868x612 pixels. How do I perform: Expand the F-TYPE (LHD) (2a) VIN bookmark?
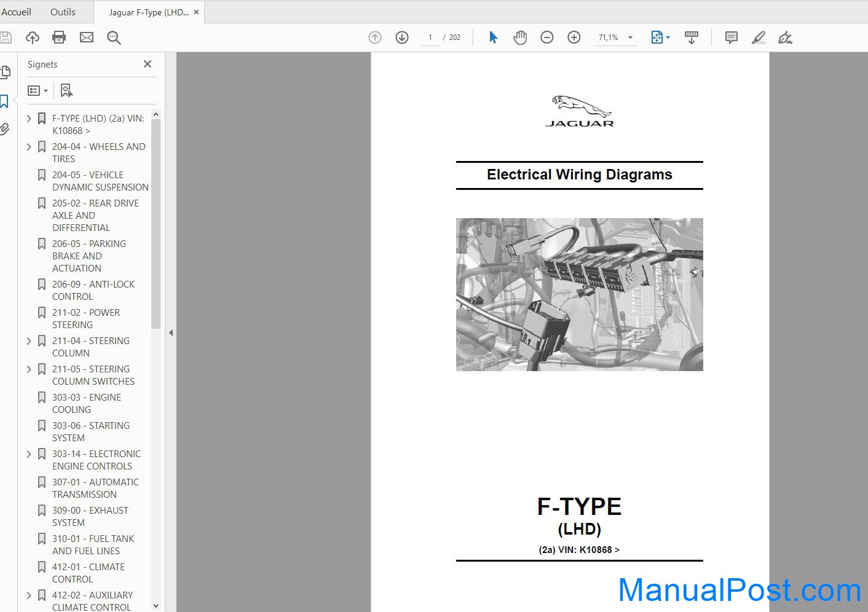[29, 118]
